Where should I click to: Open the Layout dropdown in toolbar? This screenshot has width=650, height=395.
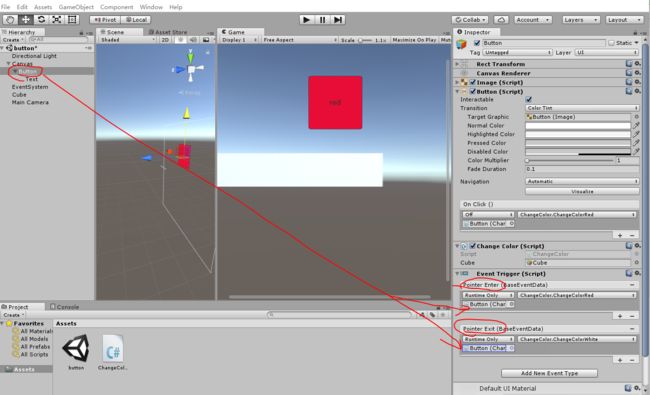[624, 19]
